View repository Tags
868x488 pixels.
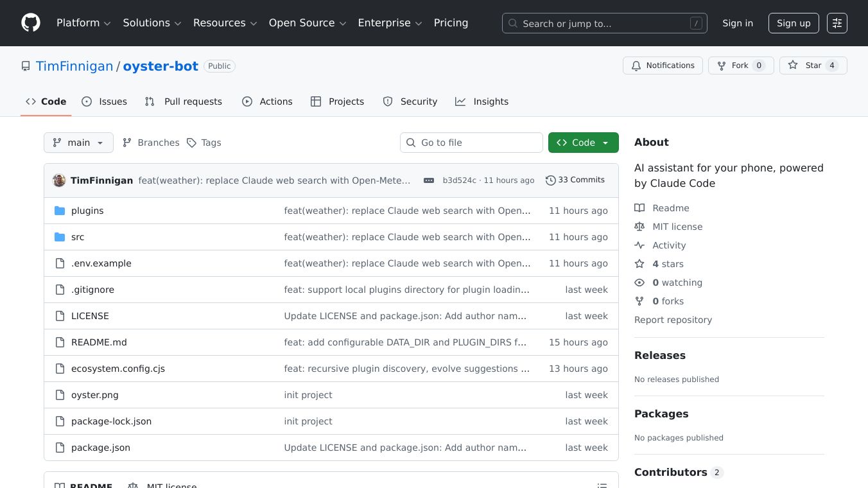coord(204,143)
